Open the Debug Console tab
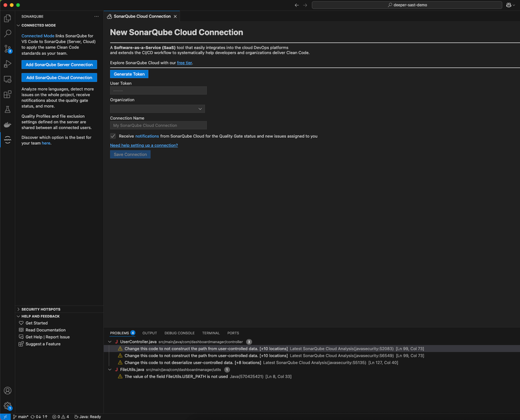The width and height of the screenshot is (520, 420). pyautogui.click(x=179, y=333)
